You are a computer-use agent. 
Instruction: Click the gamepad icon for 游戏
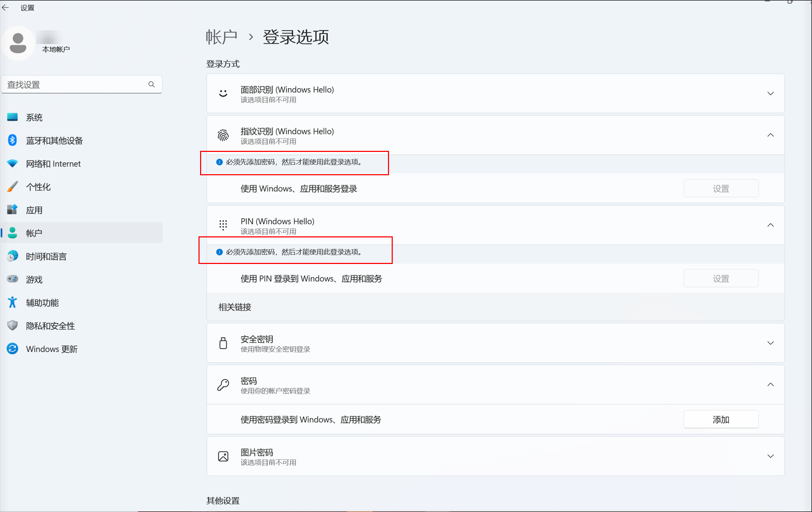tap(12, 279)
